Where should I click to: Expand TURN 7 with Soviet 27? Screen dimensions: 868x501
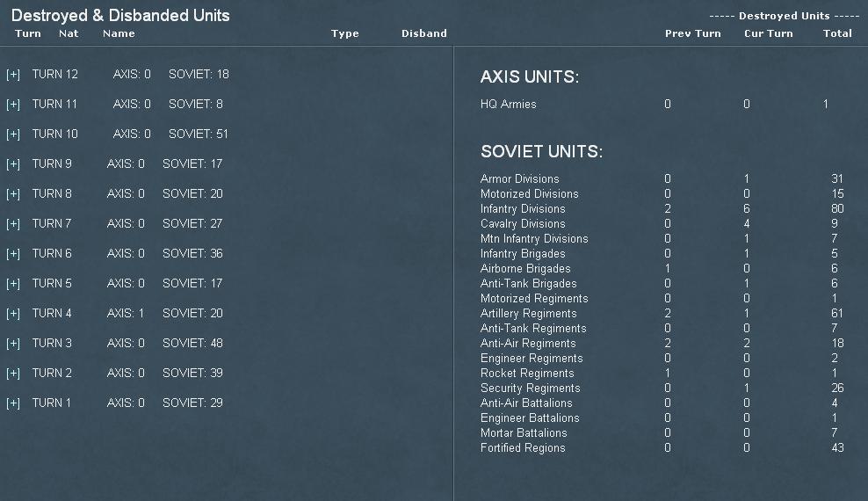[13, 224]
